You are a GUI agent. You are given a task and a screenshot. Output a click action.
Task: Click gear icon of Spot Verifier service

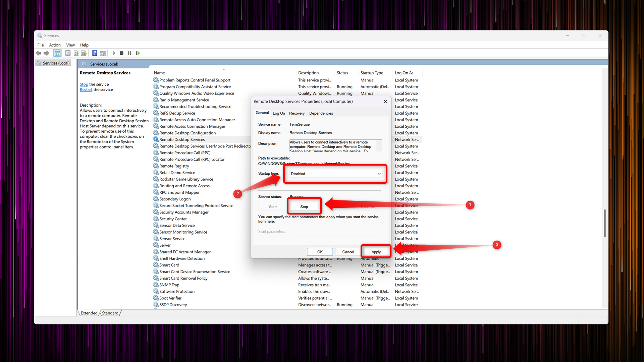click(x=156, y=298)
